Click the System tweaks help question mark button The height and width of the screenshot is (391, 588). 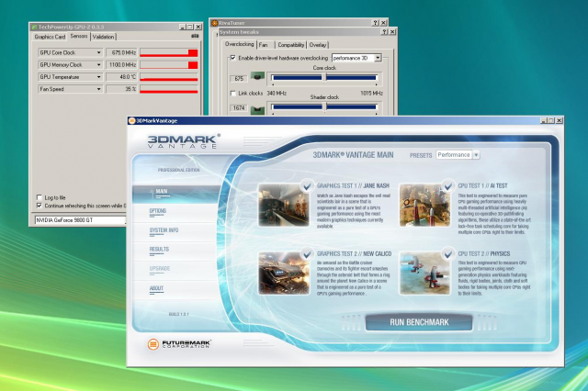[384, 32]
